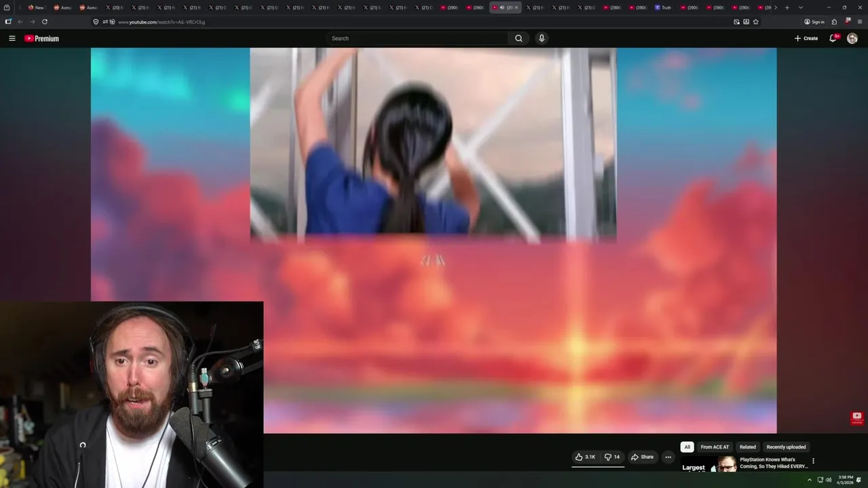
Task: Open YouTube notifications bell
Action: [x=833, y=39]
